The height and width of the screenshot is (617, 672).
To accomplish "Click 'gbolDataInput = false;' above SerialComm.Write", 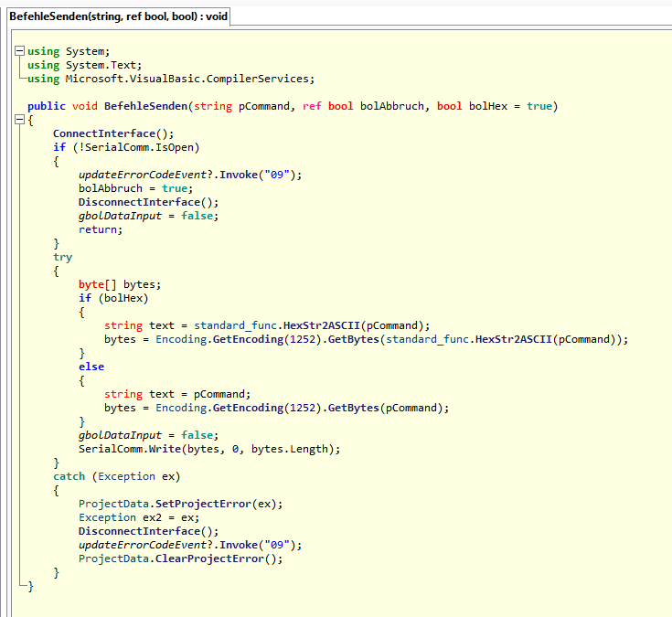I will 148,435.
